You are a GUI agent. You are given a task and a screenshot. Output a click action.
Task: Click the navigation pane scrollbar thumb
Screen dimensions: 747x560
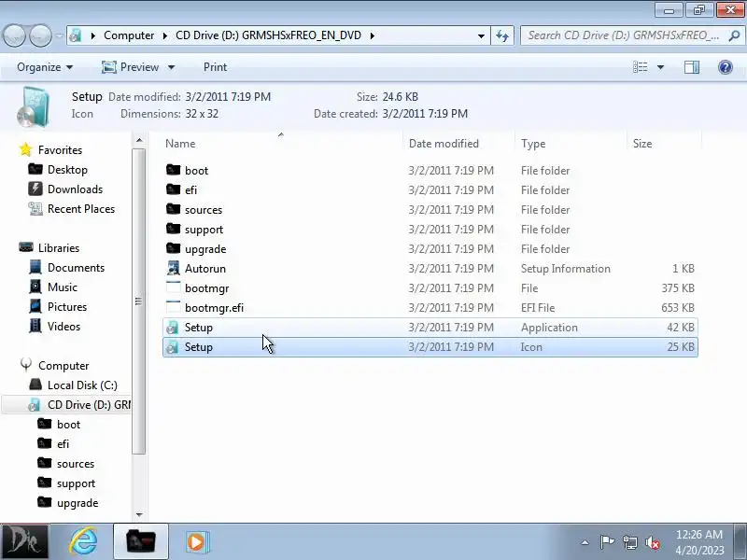coord(138,301)
